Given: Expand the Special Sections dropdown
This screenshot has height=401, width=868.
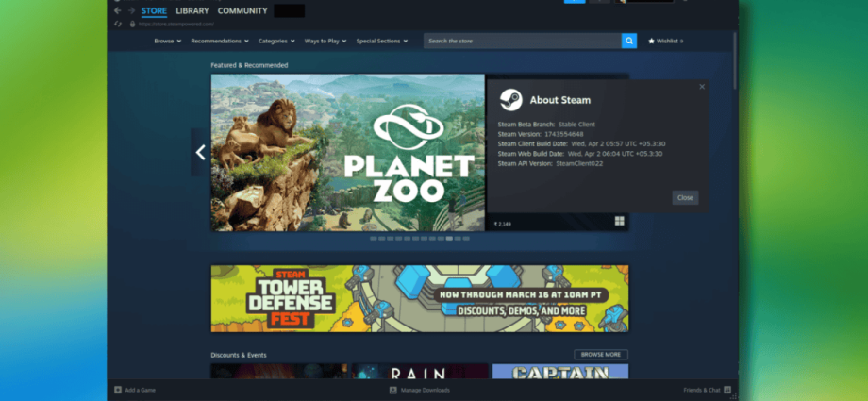Looking at the screenshot, I should click(x=382, y=41).
